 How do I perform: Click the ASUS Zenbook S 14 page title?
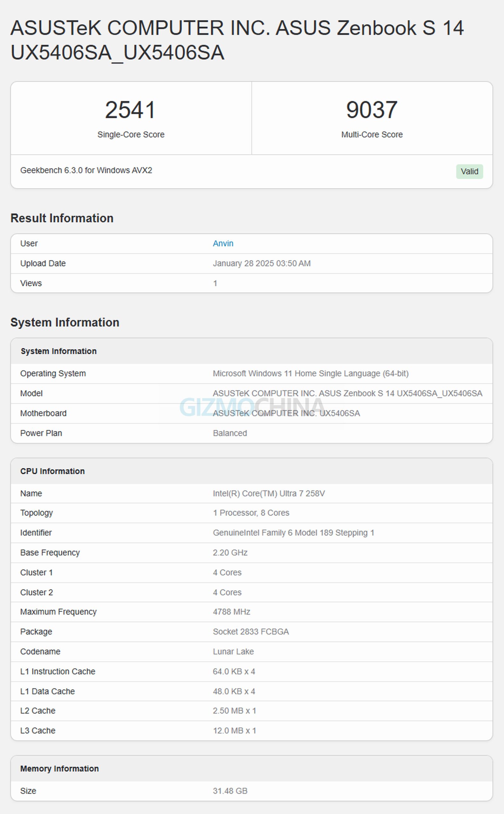click(237, 40)
